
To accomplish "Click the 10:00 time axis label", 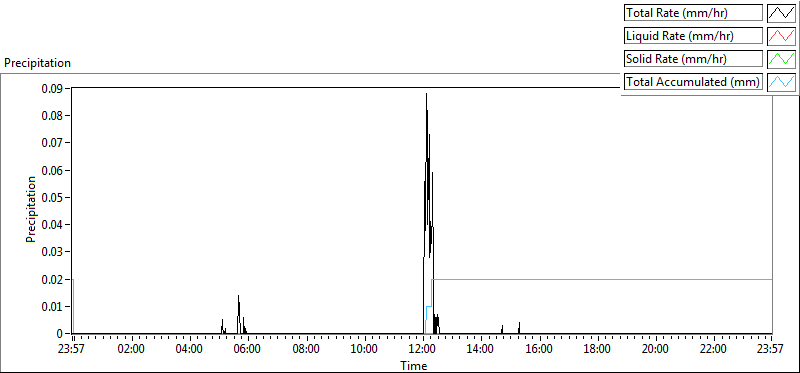I will [365, 350].
